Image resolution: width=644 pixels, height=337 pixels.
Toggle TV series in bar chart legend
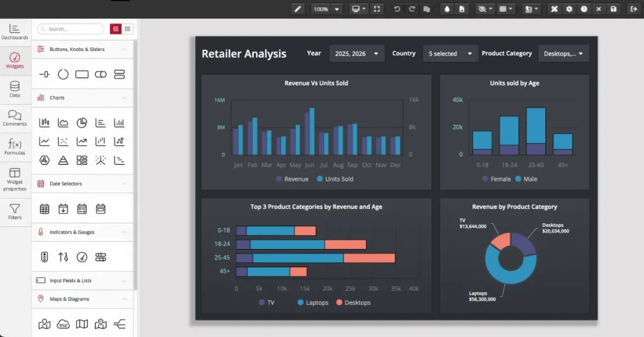tap(267, 302)
